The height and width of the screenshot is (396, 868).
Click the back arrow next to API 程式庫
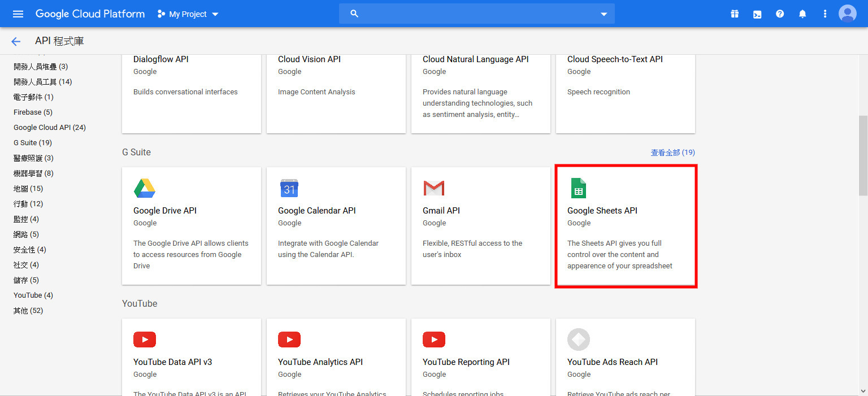[16, 41]
